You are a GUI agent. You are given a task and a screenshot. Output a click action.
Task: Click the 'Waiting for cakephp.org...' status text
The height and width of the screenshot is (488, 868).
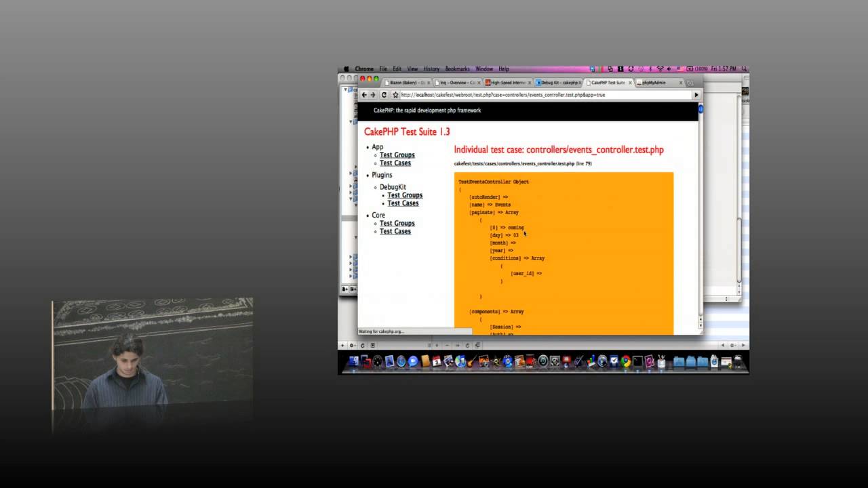[380, 331]
